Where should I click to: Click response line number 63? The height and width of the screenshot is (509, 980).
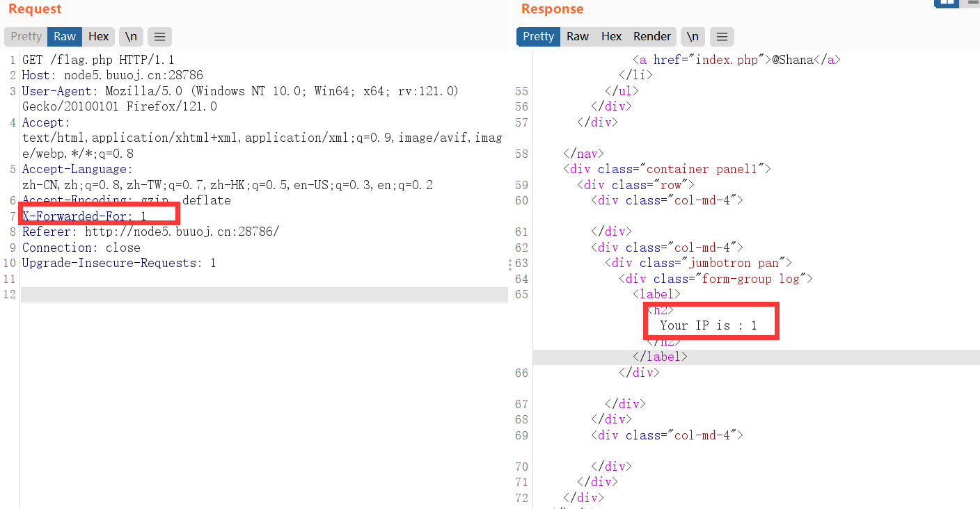pos(521,263)
